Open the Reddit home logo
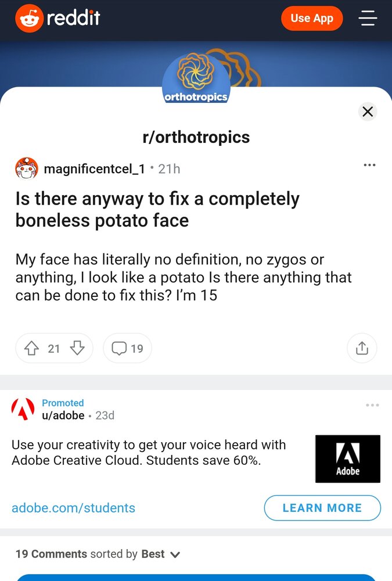Screen dimensions: 392x581 (58, 18)
